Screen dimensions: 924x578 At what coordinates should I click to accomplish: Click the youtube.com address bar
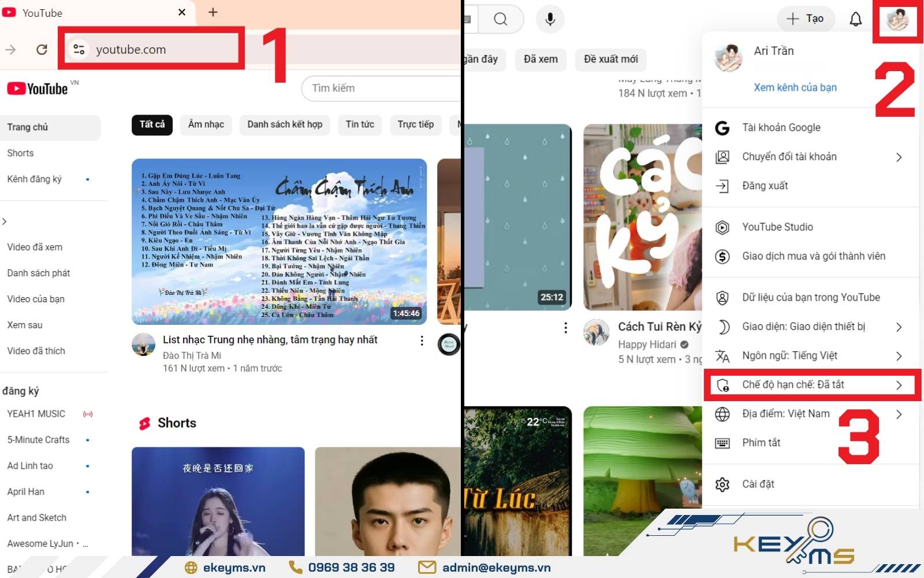click(x=151, y=50)
